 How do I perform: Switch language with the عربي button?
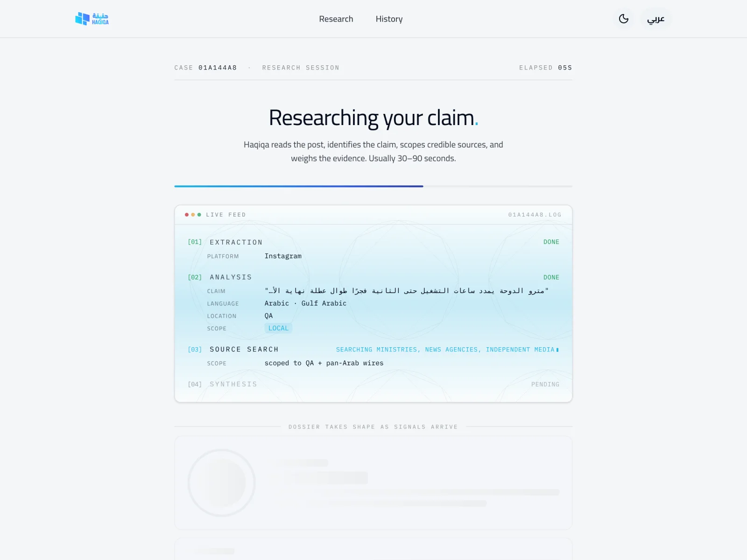(655, 19)
